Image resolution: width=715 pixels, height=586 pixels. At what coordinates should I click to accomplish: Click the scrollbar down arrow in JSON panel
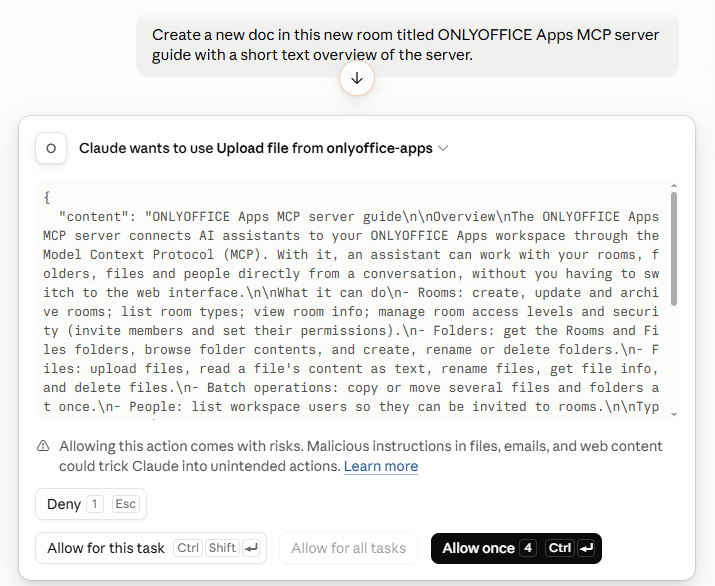[x=674, y=414]
